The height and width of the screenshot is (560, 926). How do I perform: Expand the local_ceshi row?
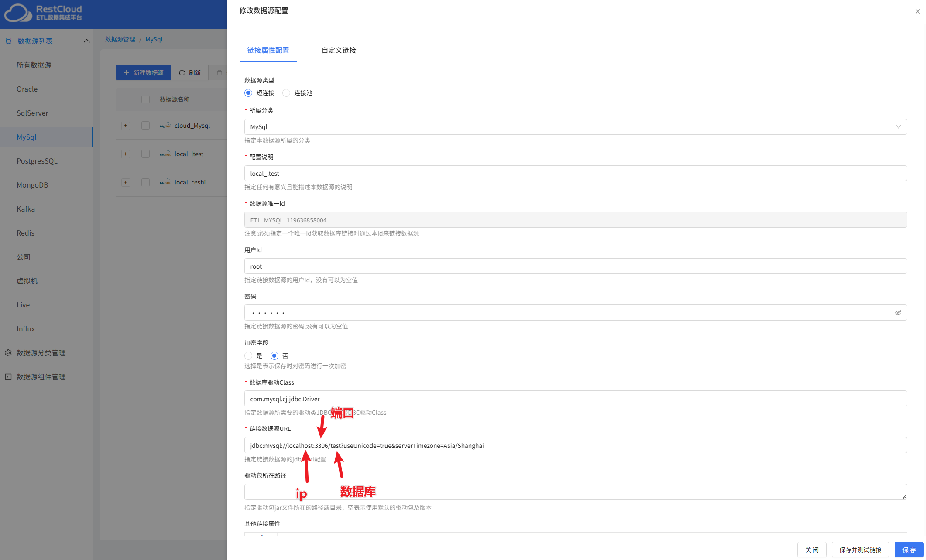tap(126, 182)
